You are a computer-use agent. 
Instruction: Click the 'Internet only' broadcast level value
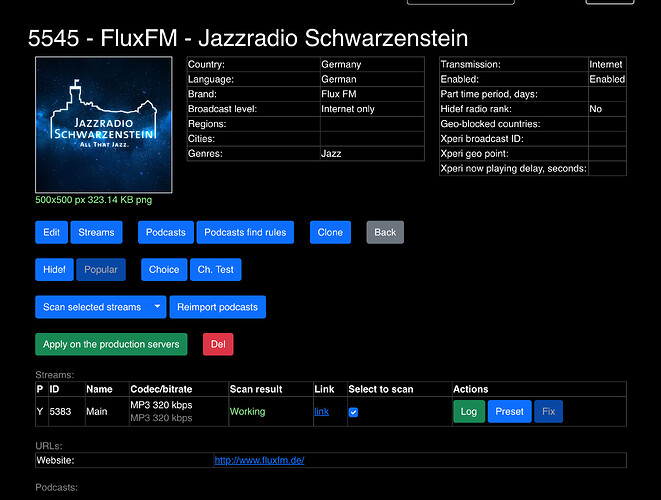(x=348, y=109)
